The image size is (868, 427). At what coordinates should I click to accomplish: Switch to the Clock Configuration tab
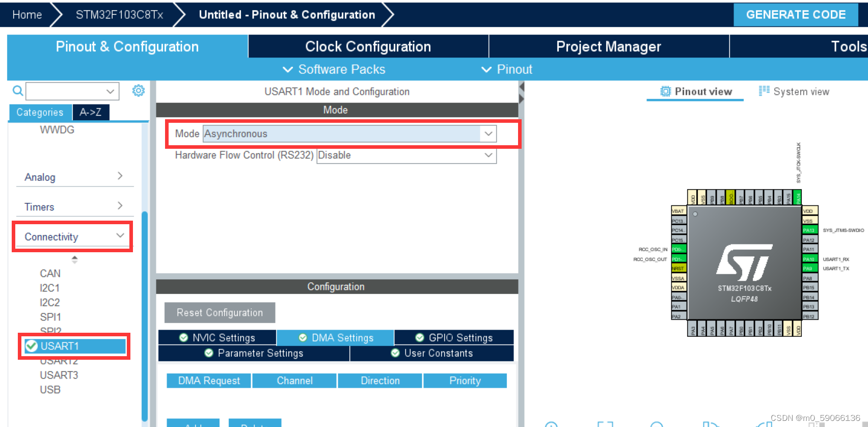pos(368,46)
